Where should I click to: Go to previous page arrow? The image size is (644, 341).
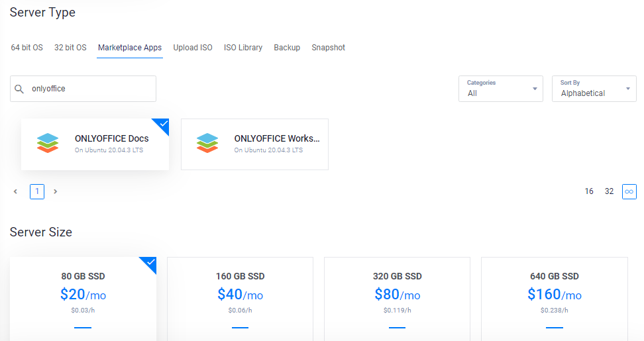click(x=16, y=191)
